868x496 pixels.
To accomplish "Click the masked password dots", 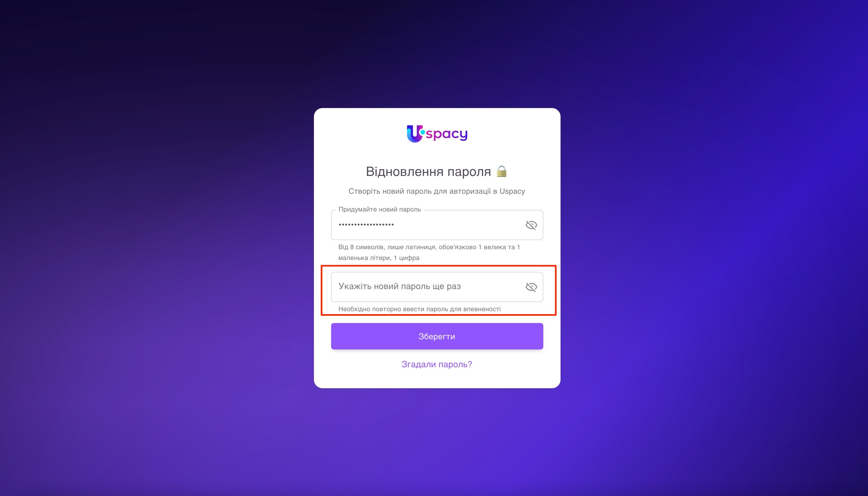I will [366, 224].
